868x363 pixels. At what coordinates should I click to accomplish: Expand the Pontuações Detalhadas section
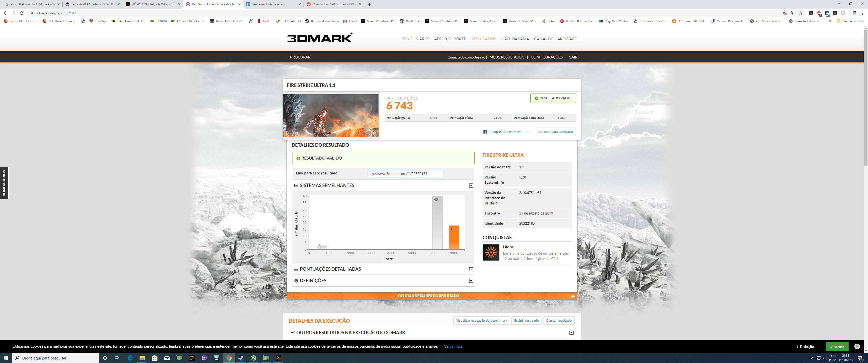(x=471, y=269)
